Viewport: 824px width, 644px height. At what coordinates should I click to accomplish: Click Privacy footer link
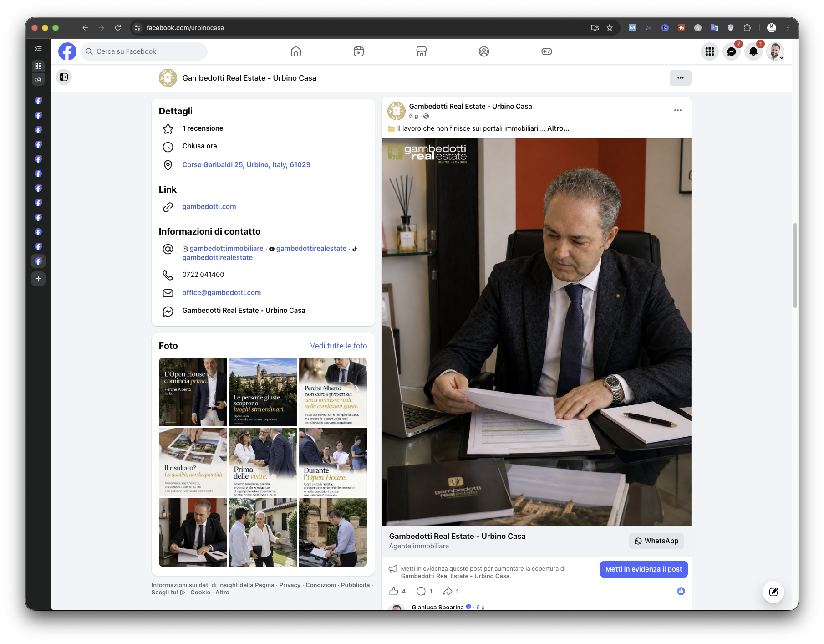coord(290,585)
